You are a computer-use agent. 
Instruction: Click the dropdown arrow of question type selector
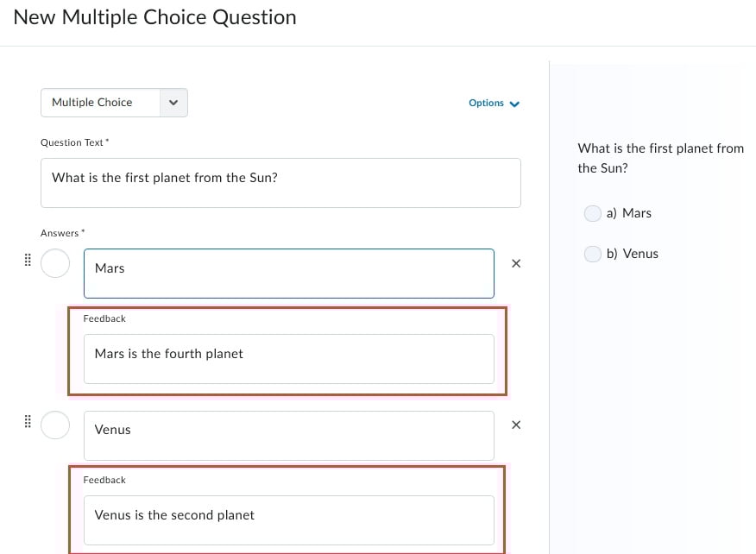[x=173, y=103]
